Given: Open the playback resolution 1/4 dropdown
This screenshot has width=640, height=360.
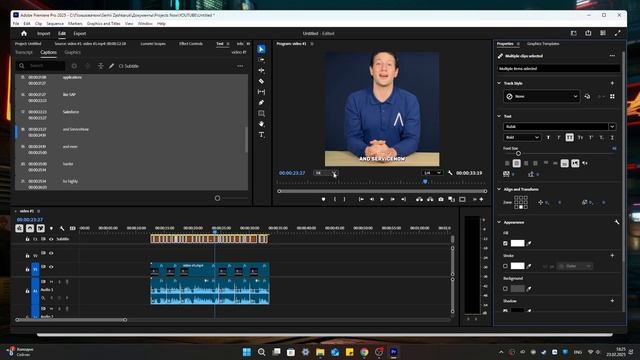Looking at the screenshot, I should (x=432, y=173).
